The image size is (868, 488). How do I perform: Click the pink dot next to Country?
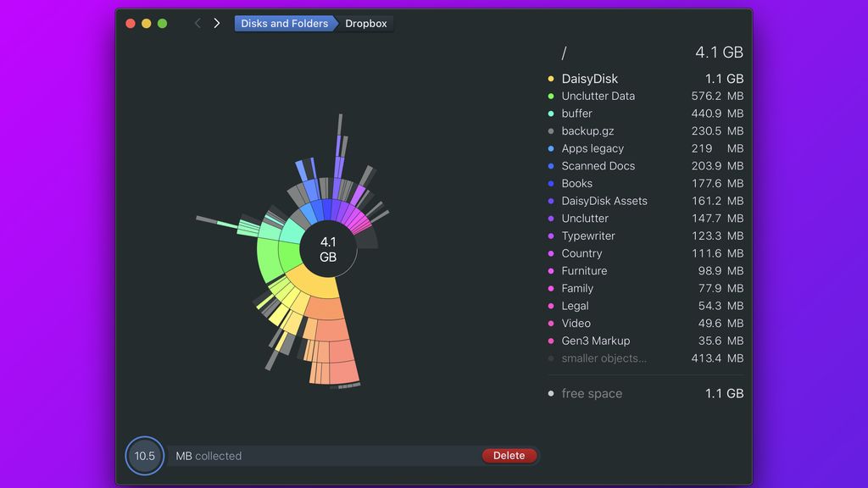pos(551,253)
